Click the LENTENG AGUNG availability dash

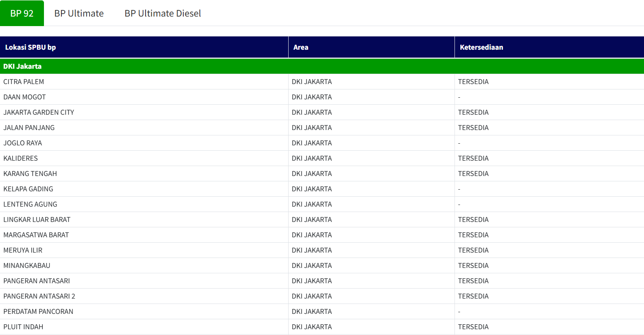(x=459, y=204)
